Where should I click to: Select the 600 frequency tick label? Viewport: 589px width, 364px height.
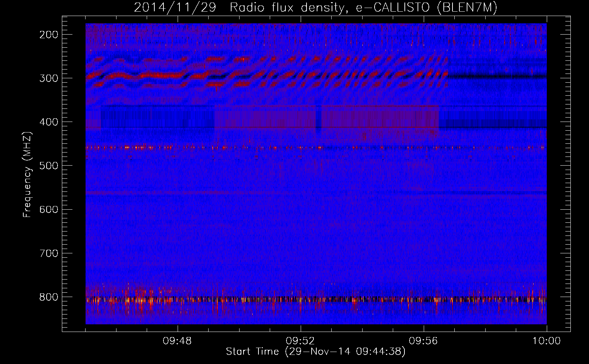[x=48, y=209]
